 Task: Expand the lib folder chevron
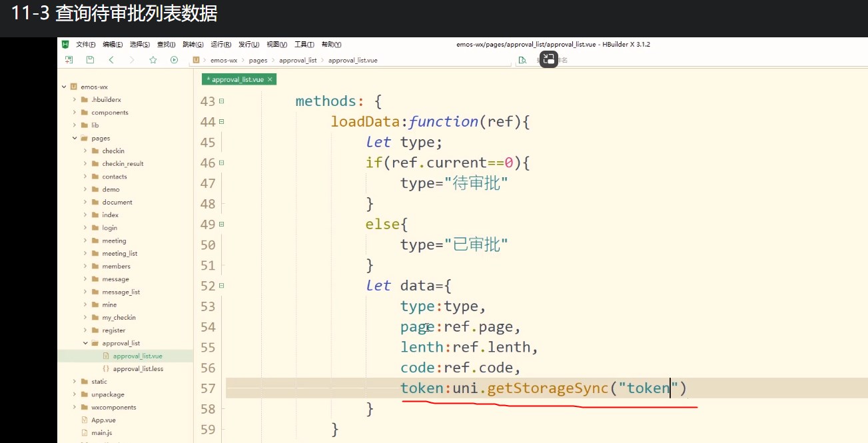tap(75, 125)
